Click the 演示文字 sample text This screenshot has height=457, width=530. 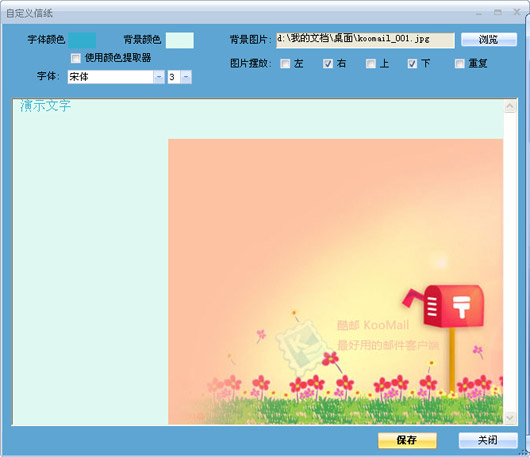coord(45,106)
